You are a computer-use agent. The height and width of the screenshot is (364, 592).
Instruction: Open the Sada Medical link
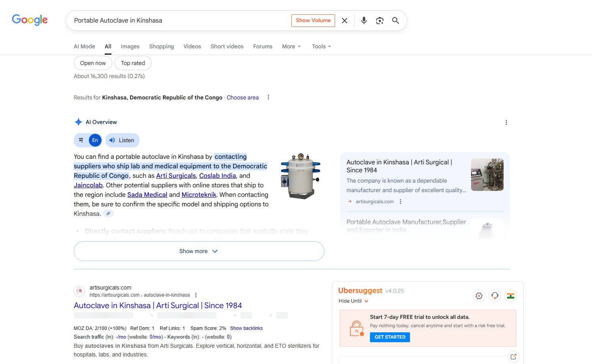pyautogui.click(x=147, y=195)
